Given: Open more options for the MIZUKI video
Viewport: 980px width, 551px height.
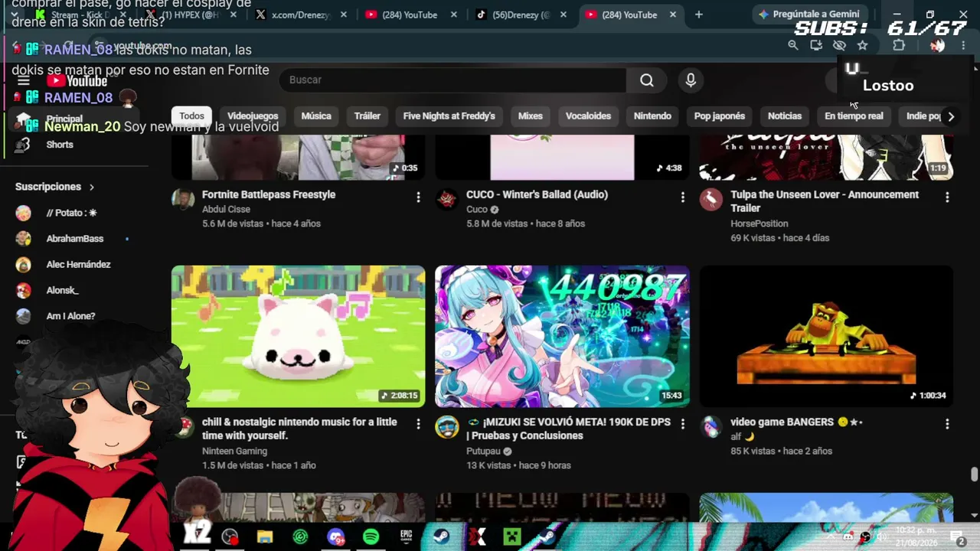Looking at the screenshot, I should (682, 424).
